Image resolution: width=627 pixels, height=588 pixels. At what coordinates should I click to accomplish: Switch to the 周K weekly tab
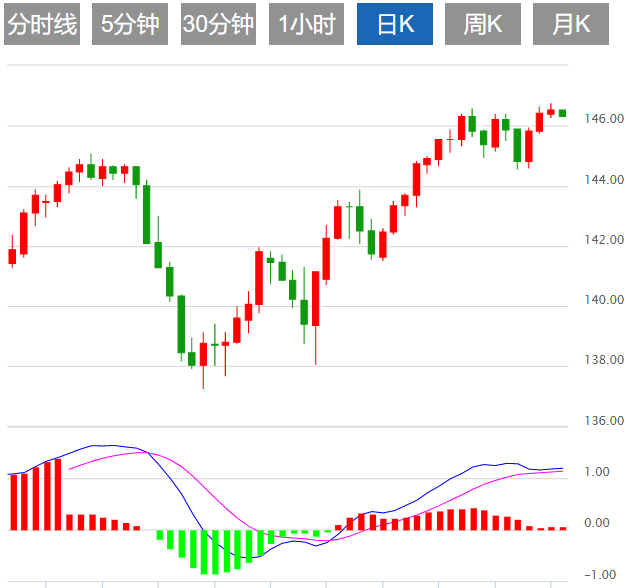point(483,25)
